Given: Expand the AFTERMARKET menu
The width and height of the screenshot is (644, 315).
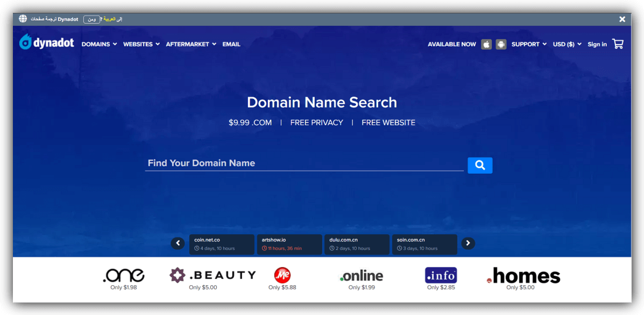Looking at the screenshot, I should click(191, 44).
